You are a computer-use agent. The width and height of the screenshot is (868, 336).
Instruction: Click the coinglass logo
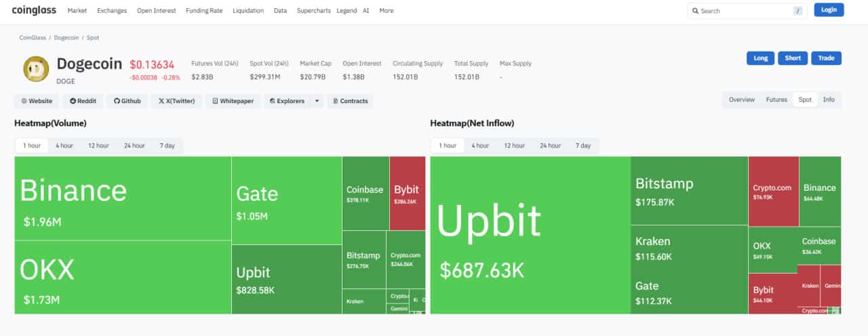(x=34, y=10)
